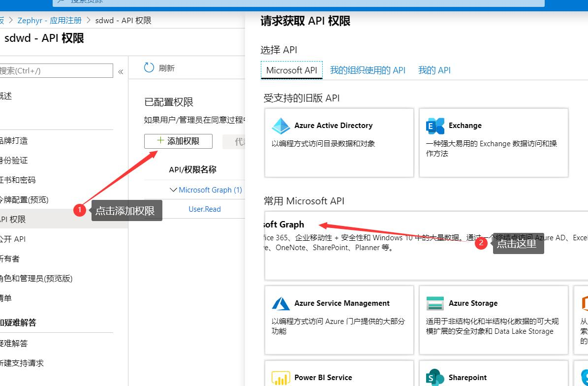Follow the Zephyr - 应用注册 breadcrumb link
Image resolution: width=588 pixels, height=386 pixels.
tap(50, 20)
